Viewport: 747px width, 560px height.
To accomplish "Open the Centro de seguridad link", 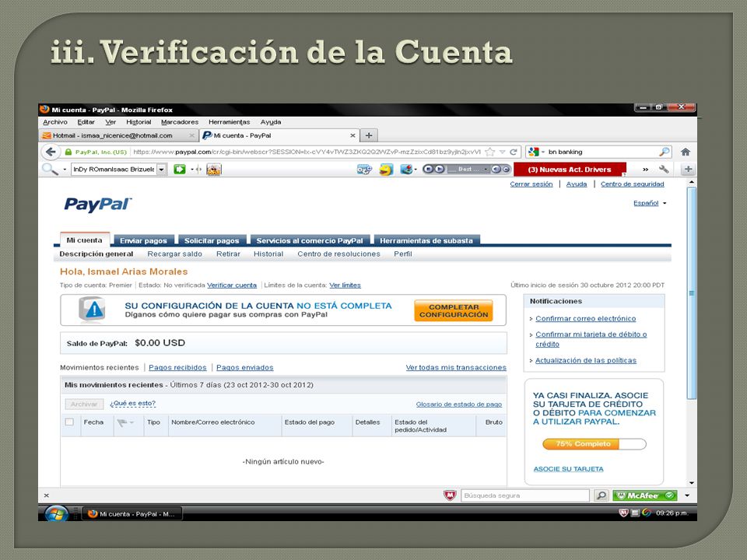I will [x=632, y=184].
